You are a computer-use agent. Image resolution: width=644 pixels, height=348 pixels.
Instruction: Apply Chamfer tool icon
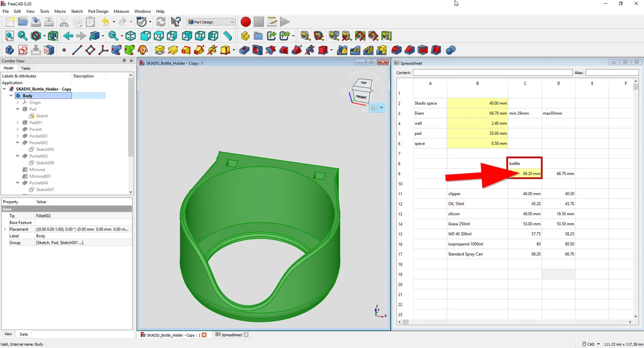click(410, 50)
